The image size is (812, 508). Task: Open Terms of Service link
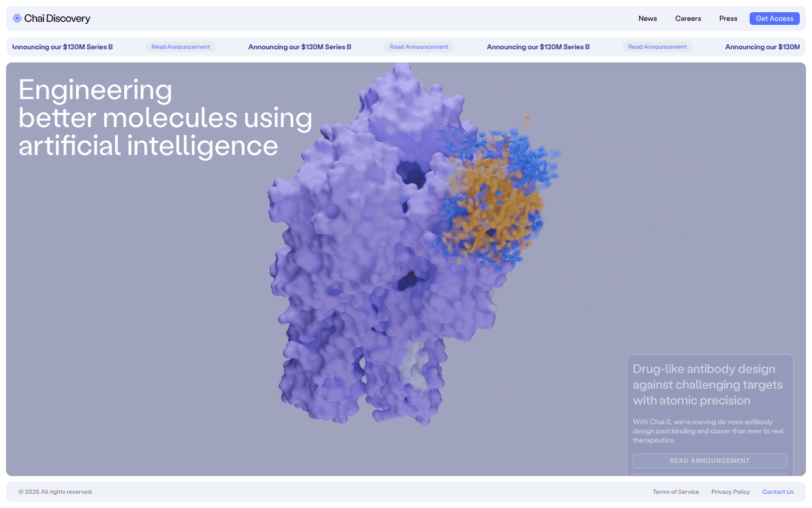click(x=676, y=492)
